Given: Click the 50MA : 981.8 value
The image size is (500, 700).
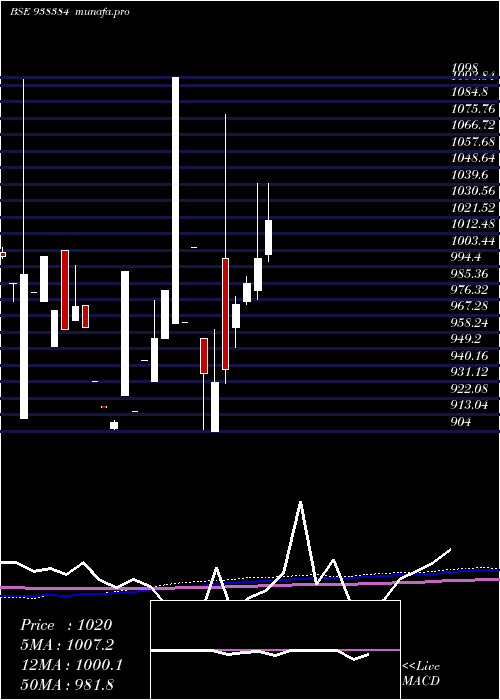Looking at the screenshot, I should tap(67, 685).
